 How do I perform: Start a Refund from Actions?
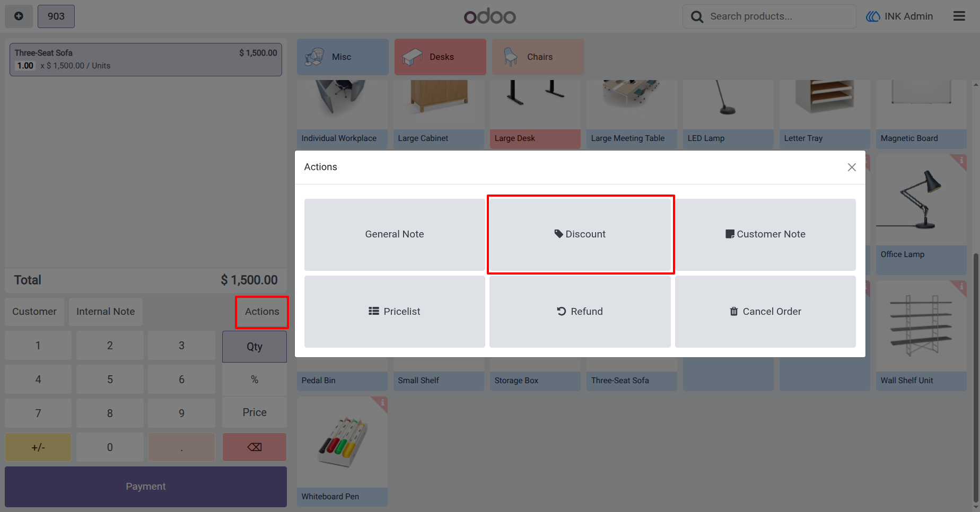tap(580, 312)
